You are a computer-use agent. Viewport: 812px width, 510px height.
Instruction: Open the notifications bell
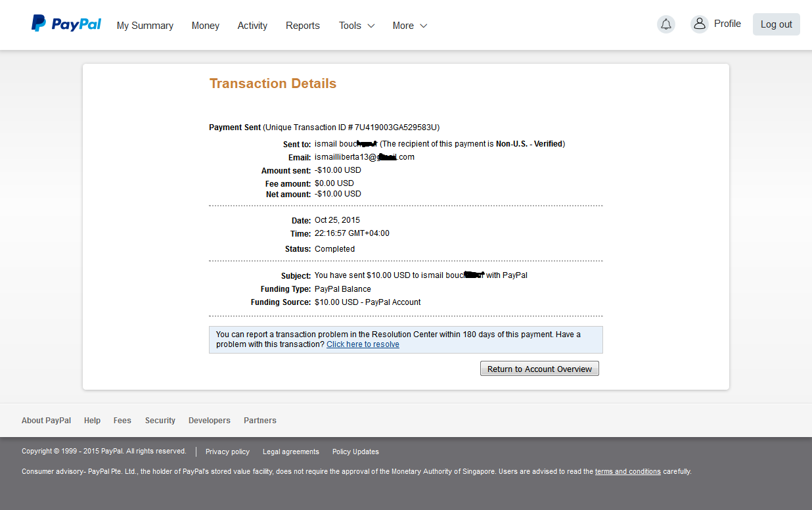(666, 24)
